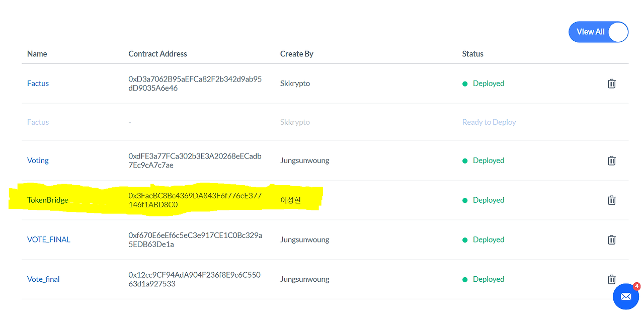Toggle the View All switch

[x=598, y=32]
